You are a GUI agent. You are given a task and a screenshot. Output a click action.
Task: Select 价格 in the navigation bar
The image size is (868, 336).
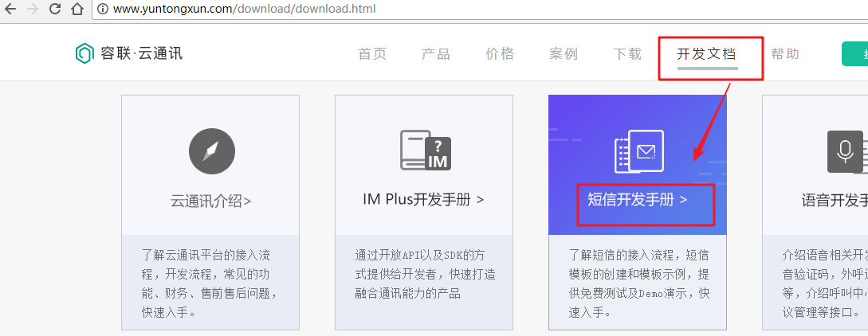point(500,54)
